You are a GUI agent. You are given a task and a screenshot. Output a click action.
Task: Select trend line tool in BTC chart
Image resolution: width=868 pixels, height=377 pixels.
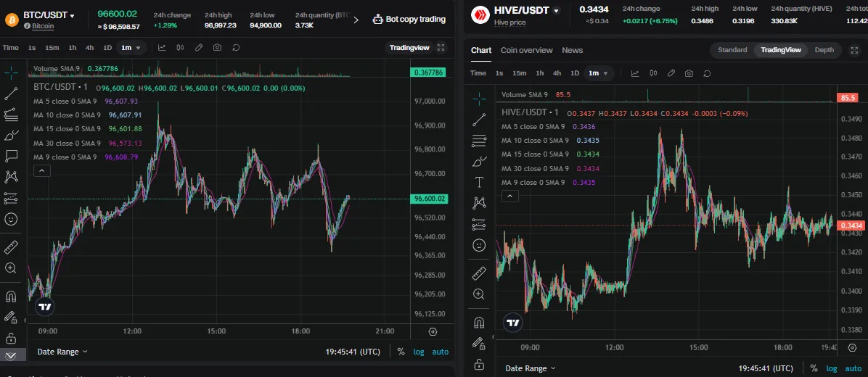tap(11, 94)
